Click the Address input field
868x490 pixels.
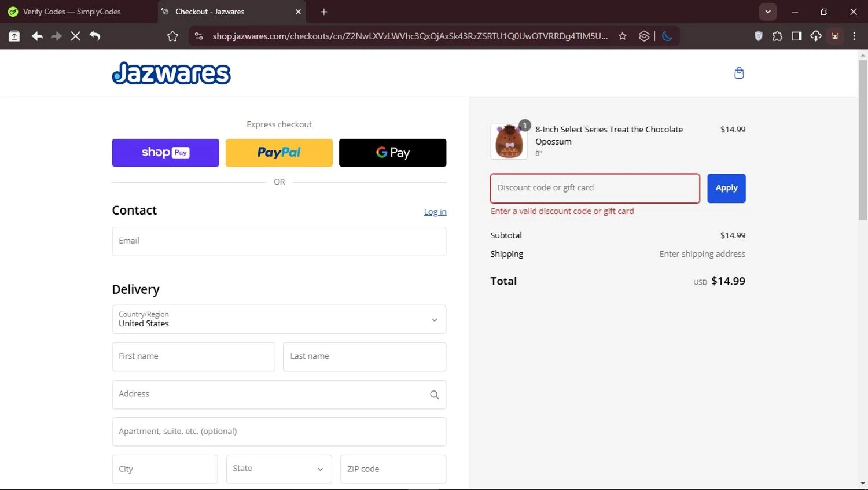[x=279, y=395]
